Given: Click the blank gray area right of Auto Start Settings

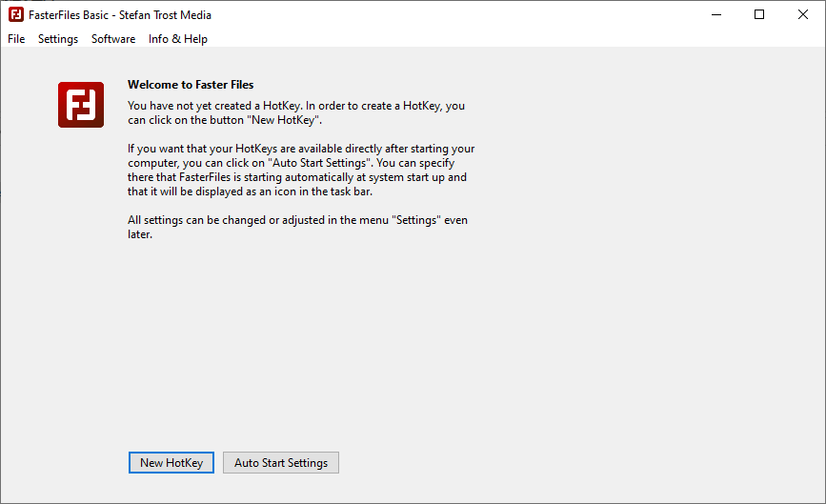Looking at the screenshot, I should (x=572, y=463).
